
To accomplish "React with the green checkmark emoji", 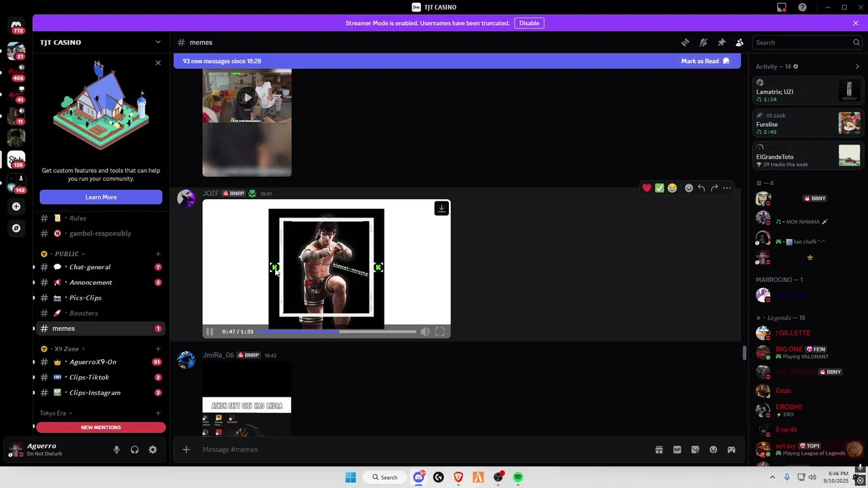I will click(659, 188).
